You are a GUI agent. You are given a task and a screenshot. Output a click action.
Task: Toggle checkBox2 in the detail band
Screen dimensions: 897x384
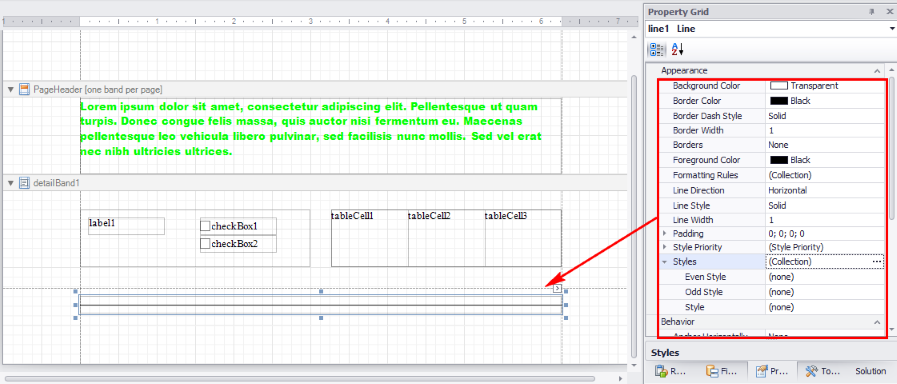[205, 244]
